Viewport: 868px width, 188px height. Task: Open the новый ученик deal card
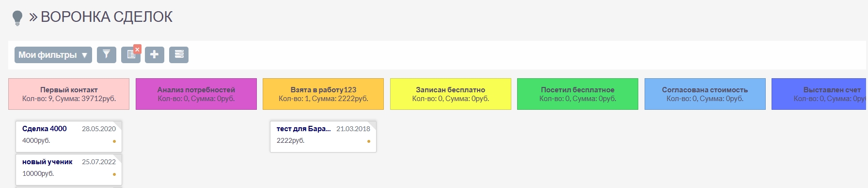click(x=69, y=170)
